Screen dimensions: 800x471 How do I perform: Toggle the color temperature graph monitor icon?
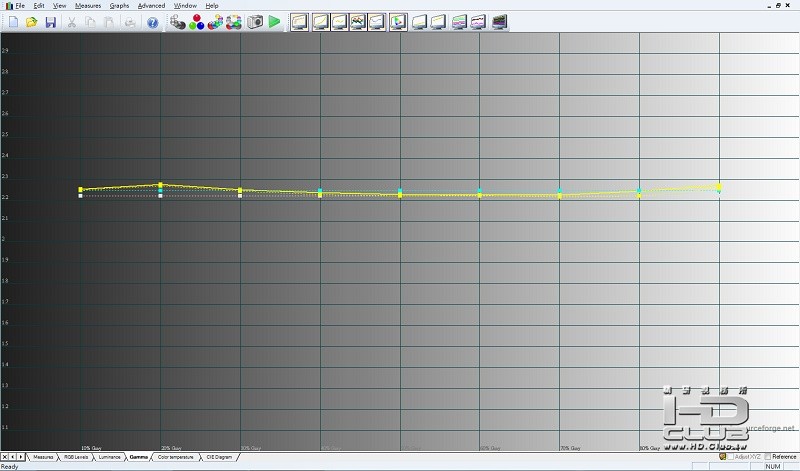pyautogui.click(x=377, y=22)
